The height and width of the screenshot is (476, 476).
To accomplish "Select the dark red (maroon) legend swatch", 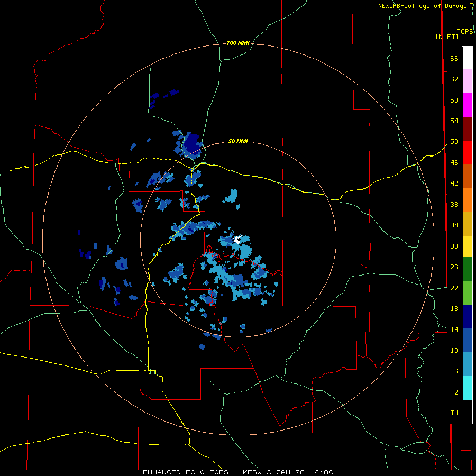I will point(467,129).
